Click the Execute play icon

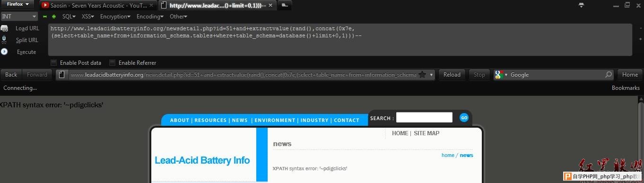[x=4, y=52]
